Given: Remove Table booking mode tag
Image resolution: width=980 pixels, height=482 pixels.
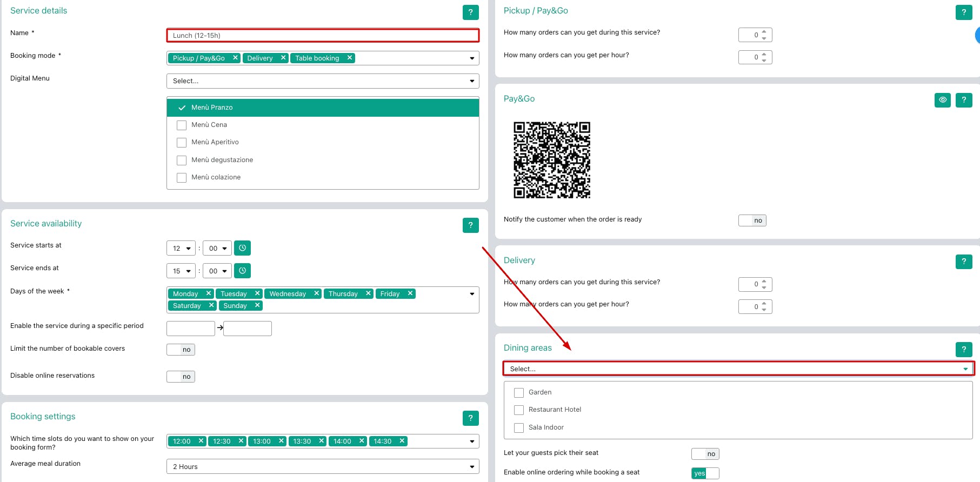Looking at the screenshot, I should point(350,58).
